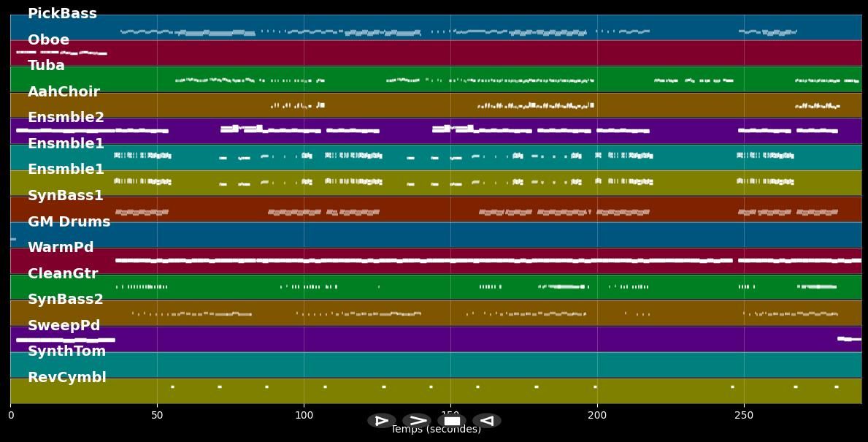This screenshot has height=442, width=868.
Task: Click the SynBass2 track label
Action: coord(66,300)
